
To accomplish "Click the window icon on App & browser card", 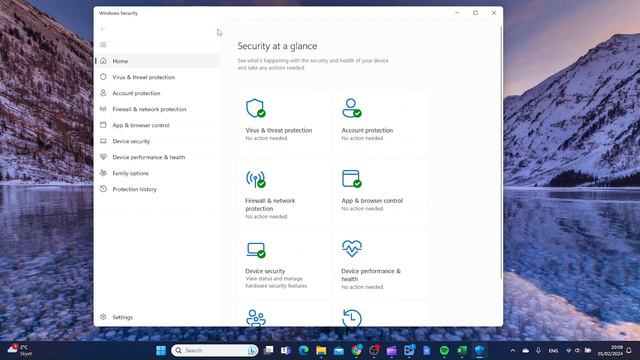I will pyautogui.click(x=351, y=179).
